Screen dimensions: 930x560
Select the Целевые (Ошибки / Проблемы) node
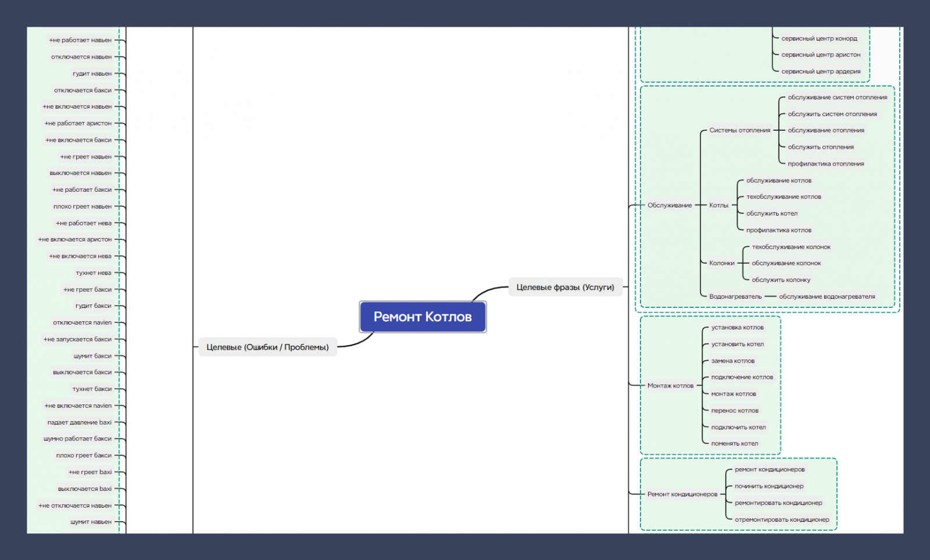click(x=267, y=347)
